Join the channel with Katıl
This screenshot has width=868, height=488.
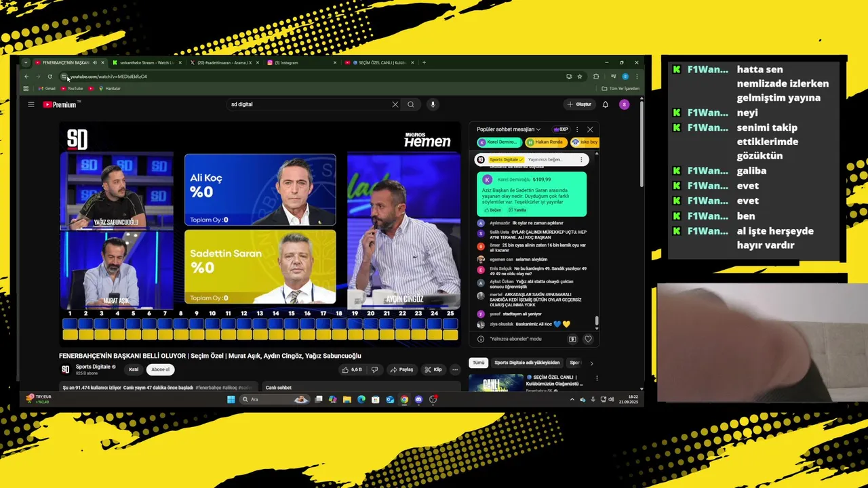click(134, 369)
